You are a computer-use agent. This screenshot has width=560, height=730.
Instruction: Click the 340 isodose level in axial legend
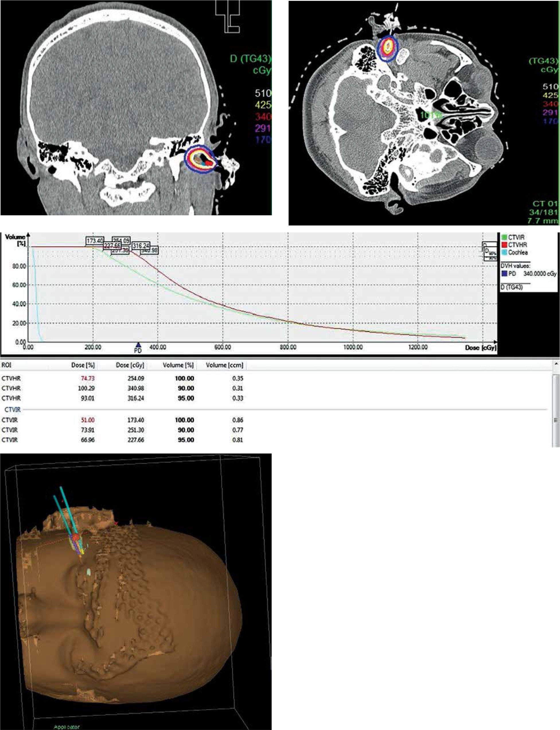[550, 104]
